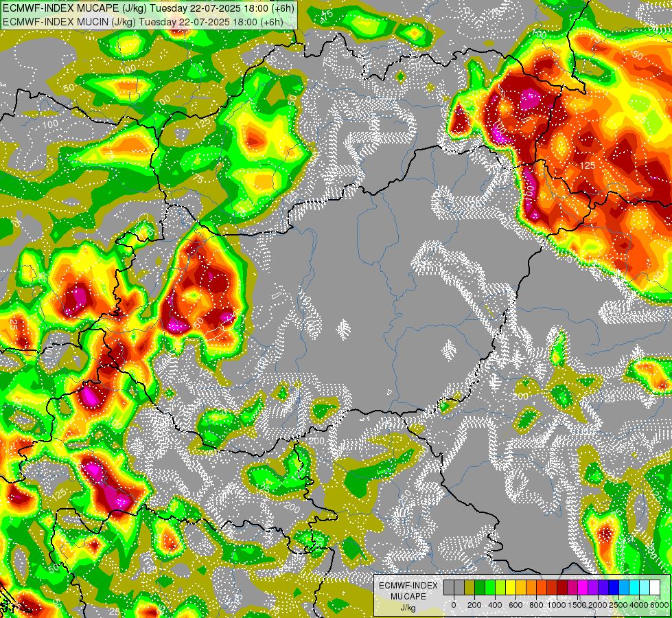
Task: Select the pure blue legend swatch
Action: pos(614,587)
